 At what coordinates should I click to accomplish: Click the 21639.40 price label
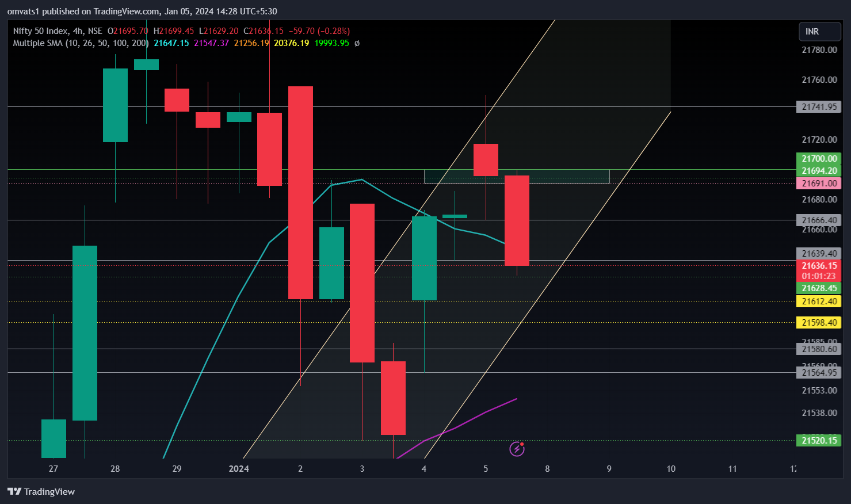[819, 254]
